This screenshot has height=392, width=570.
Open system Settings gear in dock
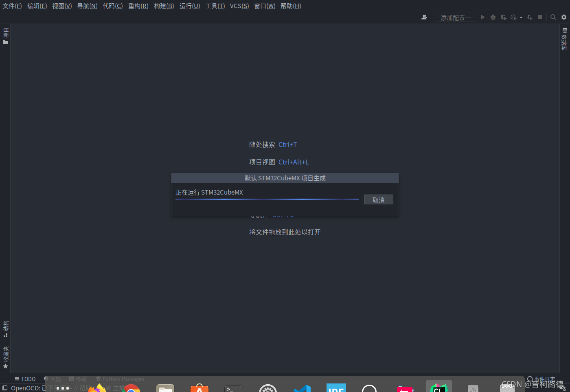(x=268, y=388)
